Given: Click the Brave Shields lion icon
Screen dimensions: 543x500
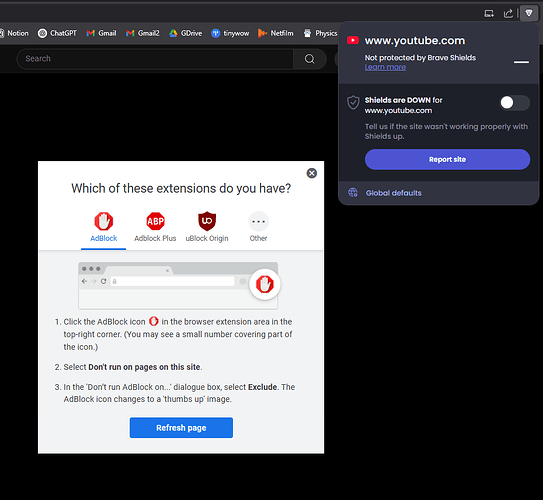Looking at the screenshot, I should (x=529, y=13).
